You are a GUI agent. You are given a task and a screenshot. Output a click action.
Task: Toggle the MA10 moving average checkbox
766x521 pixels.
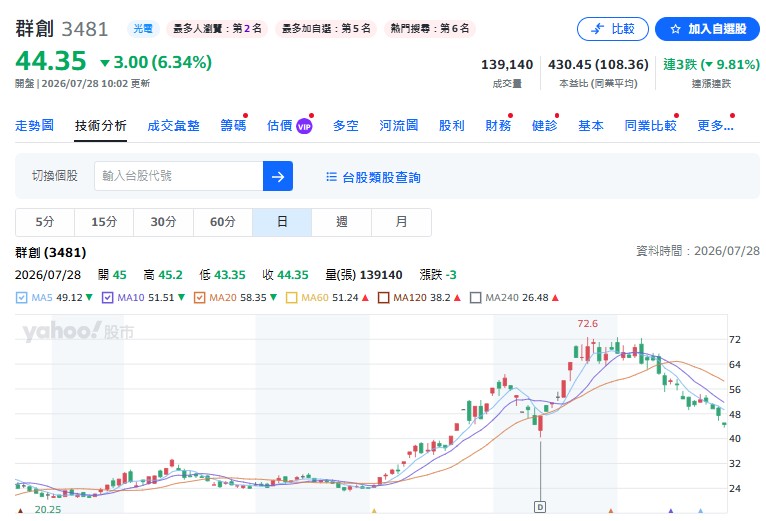(107, 298)
